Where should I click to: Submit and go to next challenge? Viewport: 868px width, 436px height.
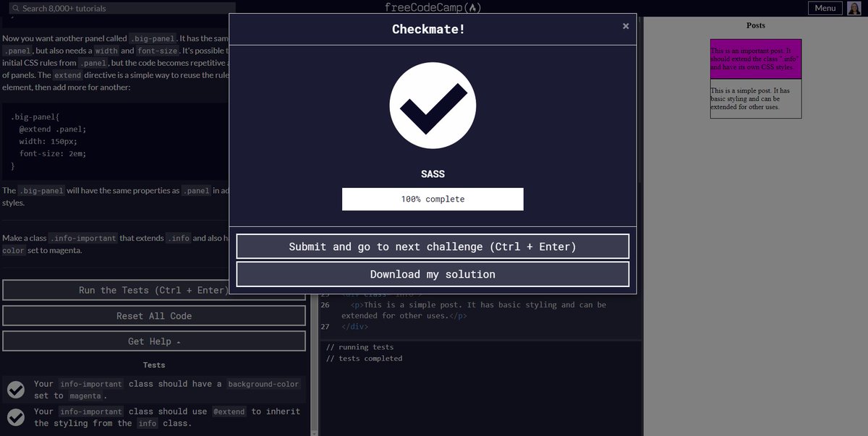pos(433,247)
